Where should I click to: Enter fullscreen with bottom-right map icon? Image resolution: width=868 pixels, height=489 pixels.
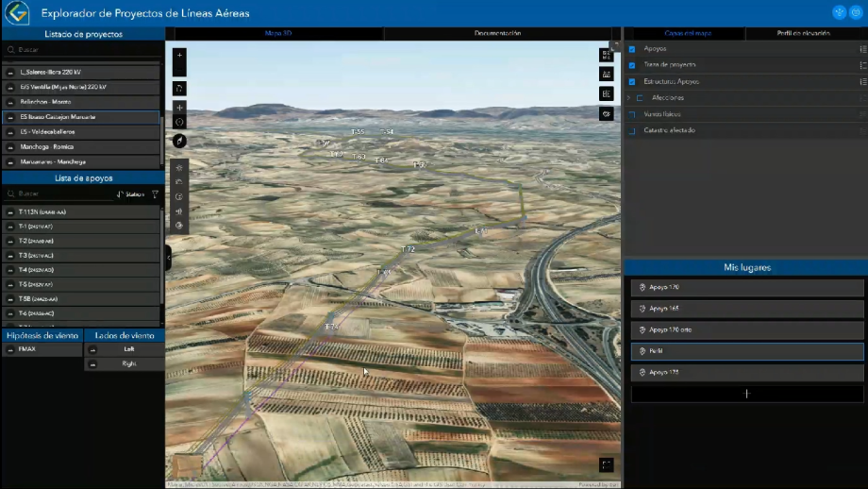click(x=606, y=464)
